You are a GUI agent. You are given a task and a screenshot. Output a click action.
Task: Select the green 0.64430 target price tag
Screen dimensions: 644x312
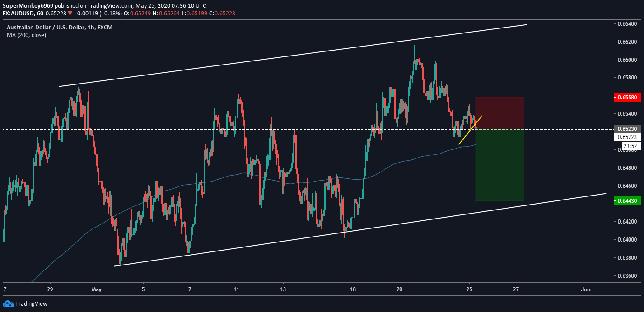pyautogui.click(x=627, y=201)
